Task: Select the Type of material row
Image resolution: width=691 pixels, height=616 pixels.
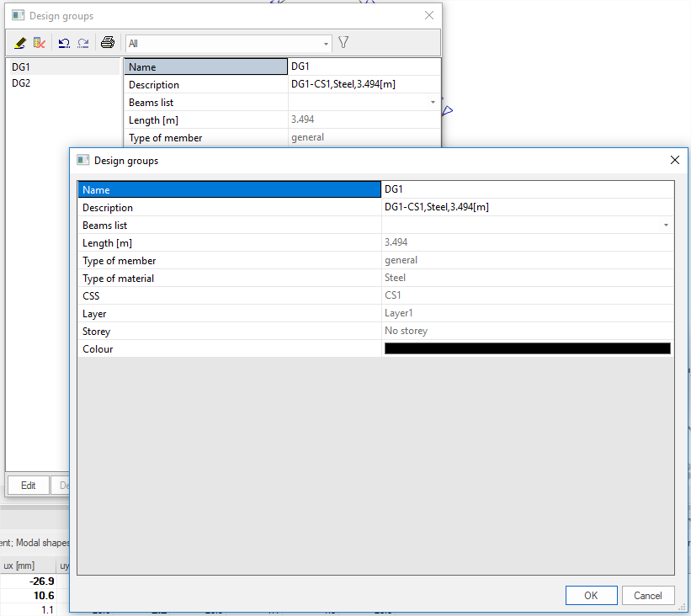Action: pos(229,279)
